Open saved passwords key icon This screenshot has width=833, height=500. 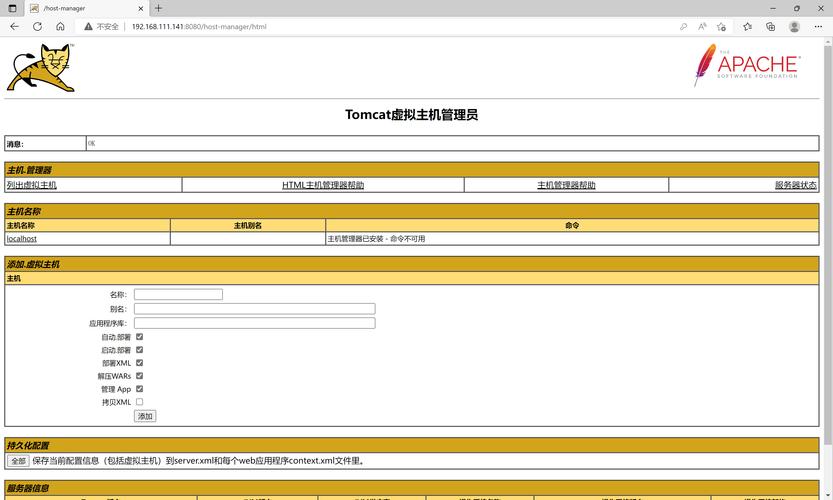pyautogui.click(x=683, y=27)
